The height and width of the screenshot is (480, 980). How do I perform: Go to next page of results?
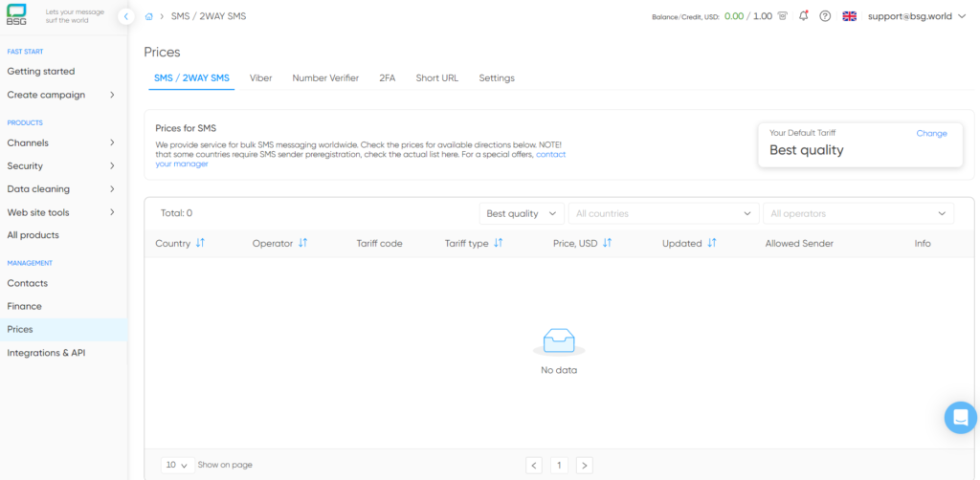[x=584, y=465]
